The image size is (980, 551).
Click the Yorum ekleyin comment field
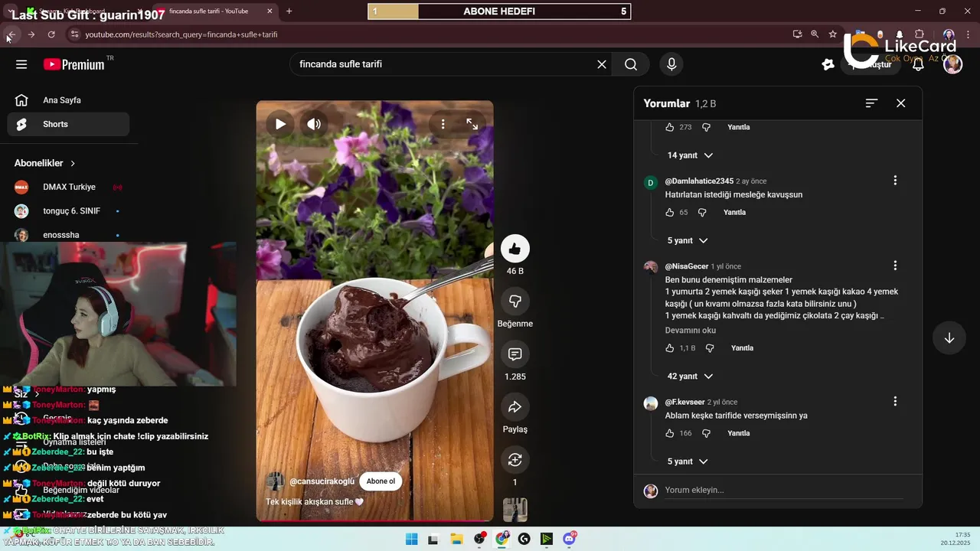pos(783,490)
